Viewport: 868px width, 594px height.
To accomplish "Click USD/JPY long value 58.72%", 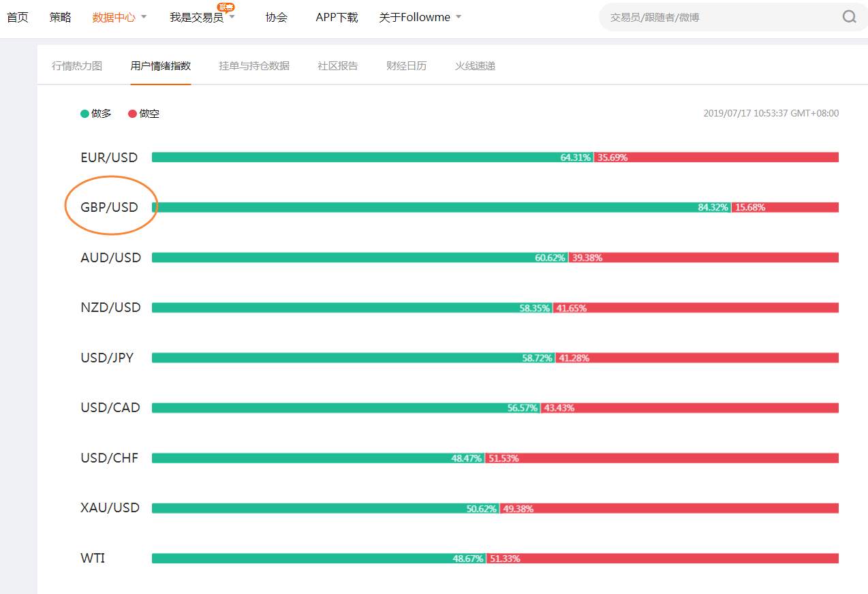I will tap(538, 358).
